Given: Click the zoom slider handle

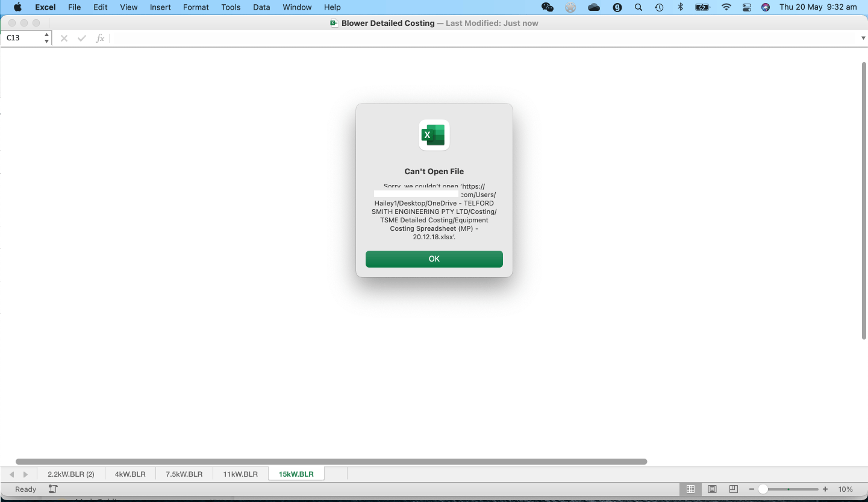Looking at the screenshot, I should coord(763,489).
